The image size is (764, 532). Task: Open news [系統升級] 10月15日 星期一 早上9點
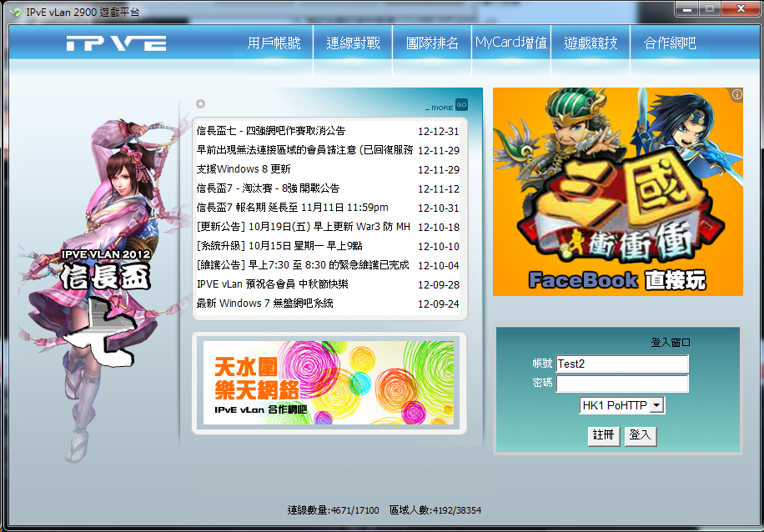(x=279, y=245)
